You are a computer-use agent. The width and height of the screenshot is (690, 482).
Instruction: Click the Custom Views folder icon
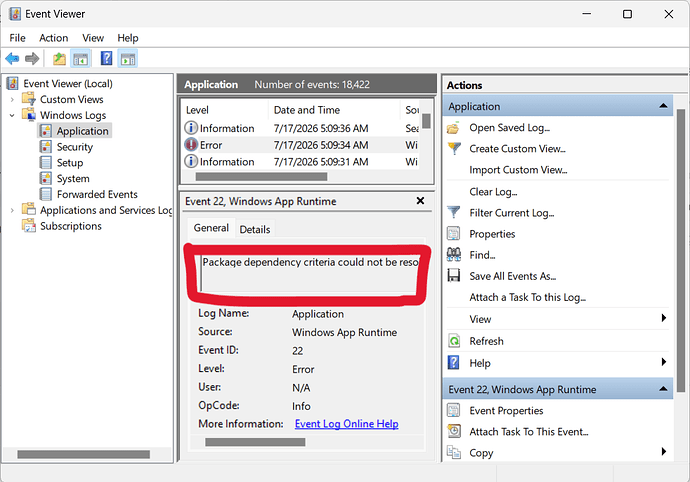pyautogui.click(x=29, y=99)
